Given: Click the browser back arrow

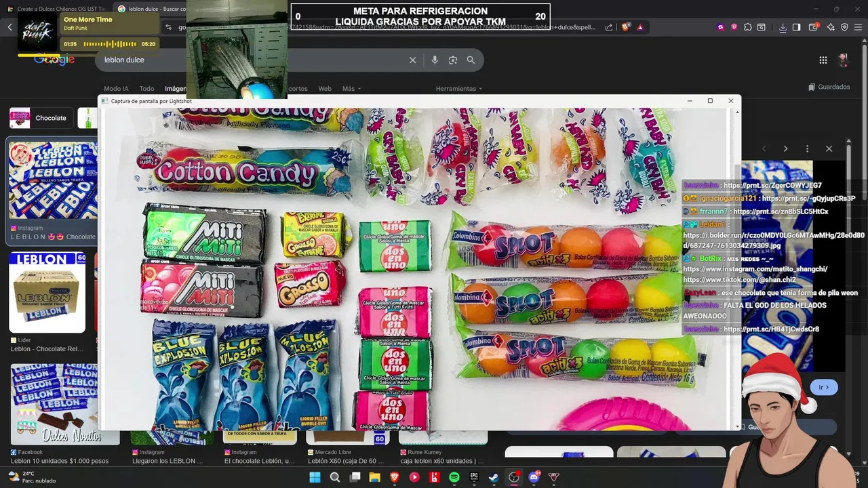Looking at the screenshot, I should [10, 27].
